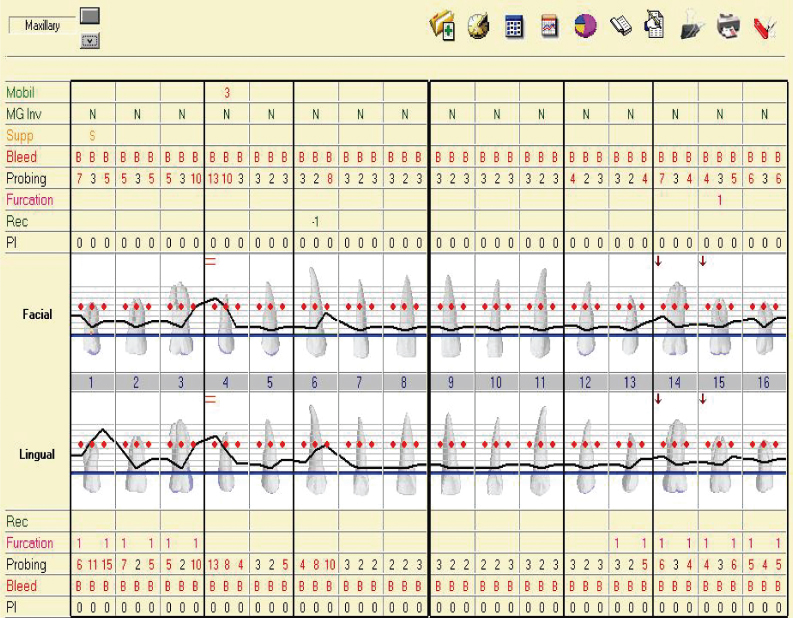
Task: Click the blue grid calculator icon
Action: 514,27
